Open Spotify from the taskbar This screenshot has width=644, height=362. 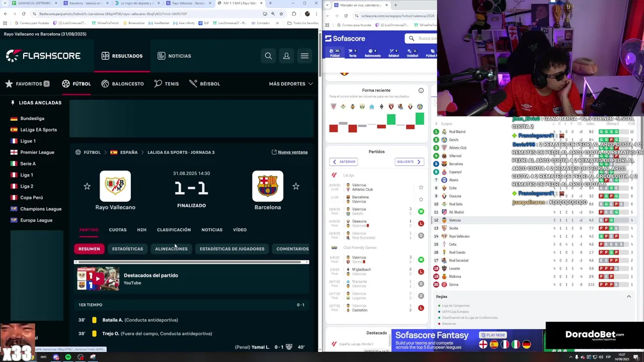pyautogui.click(x=68, y=357)
